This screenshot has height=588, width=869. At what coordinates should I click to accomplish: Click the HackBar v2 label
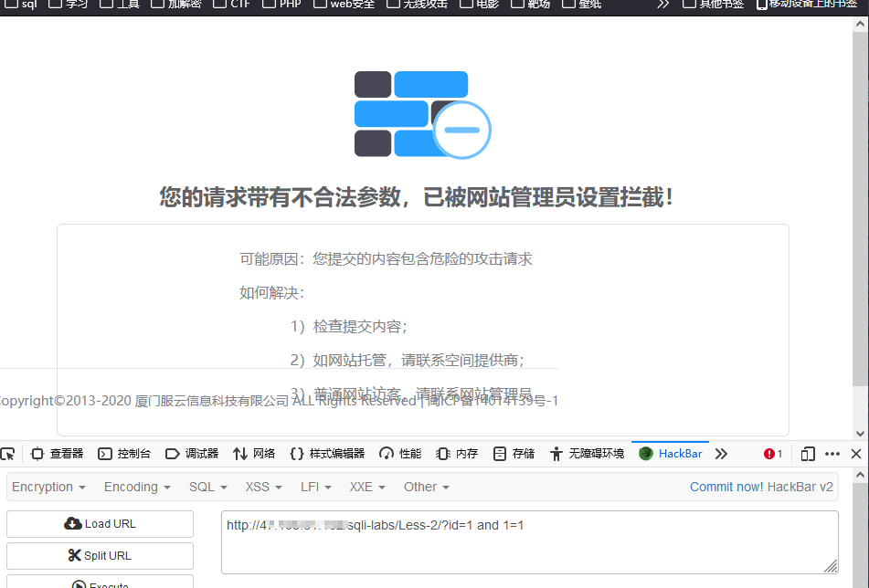pos(800,487)
